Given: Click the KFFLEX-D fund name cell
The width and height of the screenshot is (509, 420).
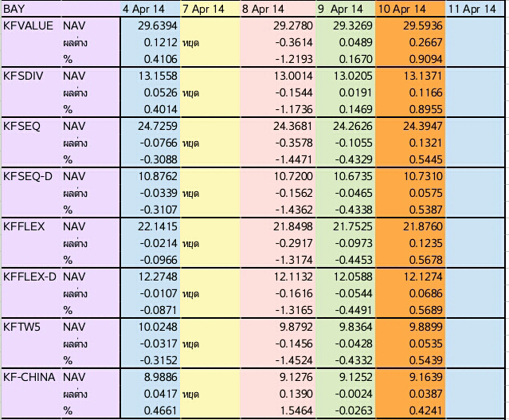Looking at the screenshot, I should point(29,277).
